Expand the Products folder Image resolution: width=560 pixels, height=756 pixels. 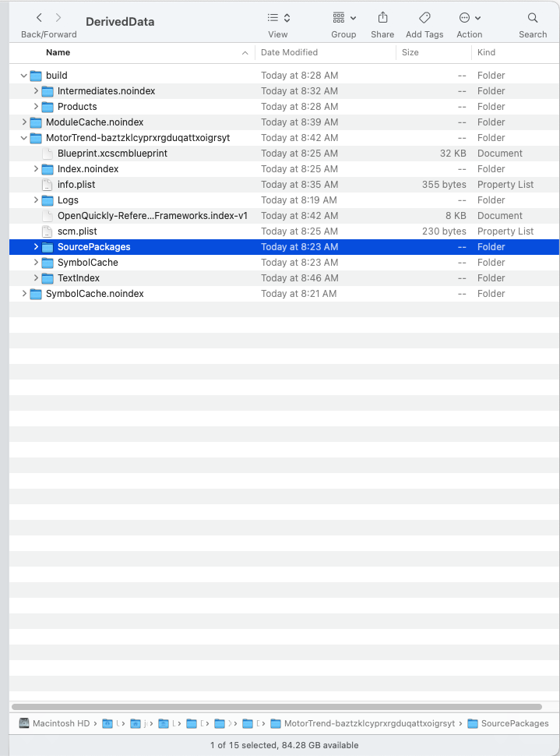point(36,107)
